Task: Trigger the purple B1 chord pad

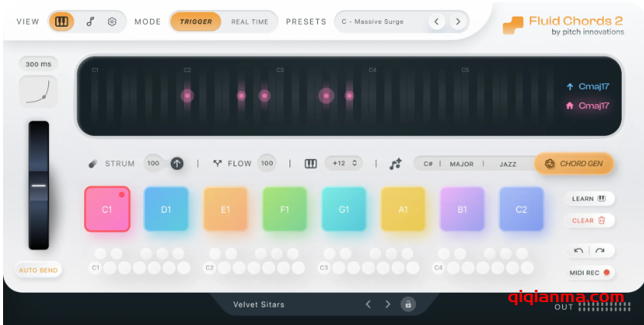Action: (462, 210)
